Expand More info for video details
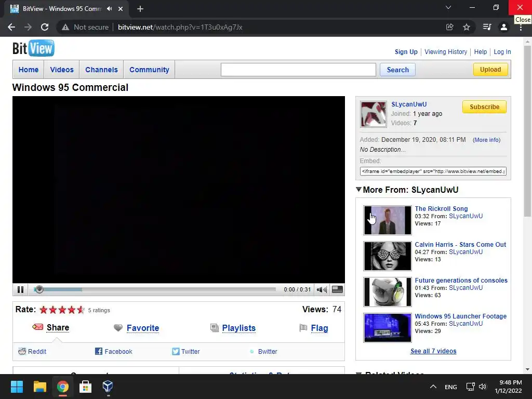Image resolution: width=532 pixels, height=399 pixels. 486,140
